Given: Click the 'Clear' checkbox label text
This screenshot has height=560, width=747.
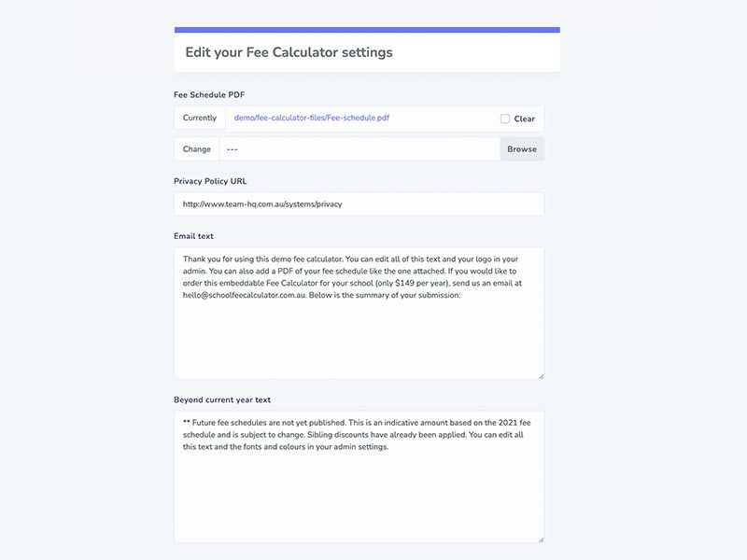Looking at the screenshot, I should click(x=525, y=119).
